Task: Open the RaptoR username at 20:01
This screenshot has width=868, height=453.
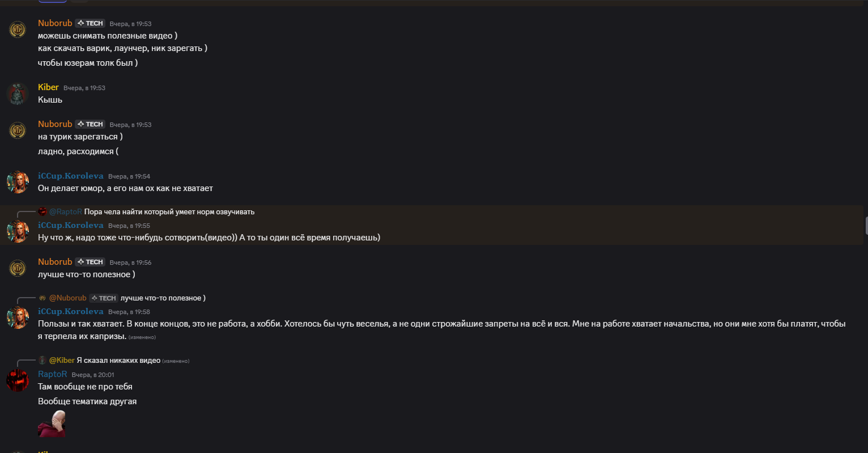Action: (x=52, y=374)
